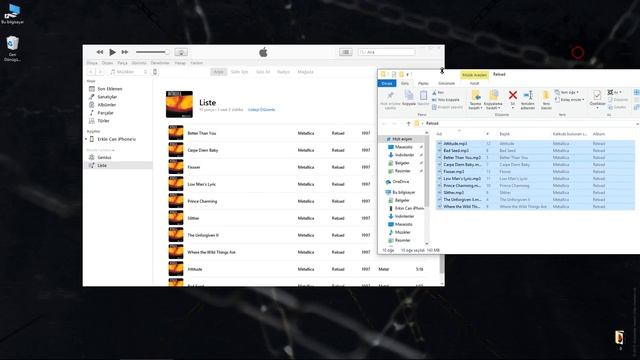Image resolution: width=640 pixels, height=360 pixels.
Task: Open the Dosya menu in iTunes
Action: pyautogui.click(x=92, y=63)
